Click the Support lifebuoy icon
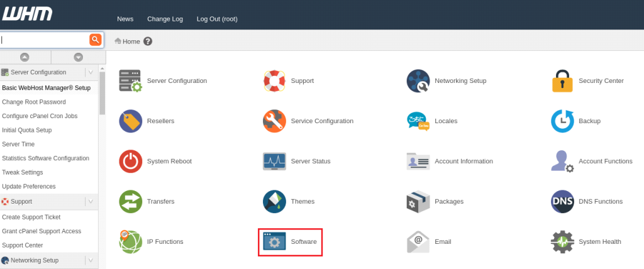 [x=274, y=81]
